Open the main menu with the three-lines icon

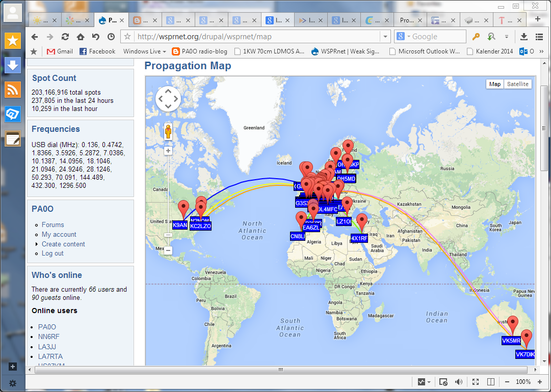(539, 37)
